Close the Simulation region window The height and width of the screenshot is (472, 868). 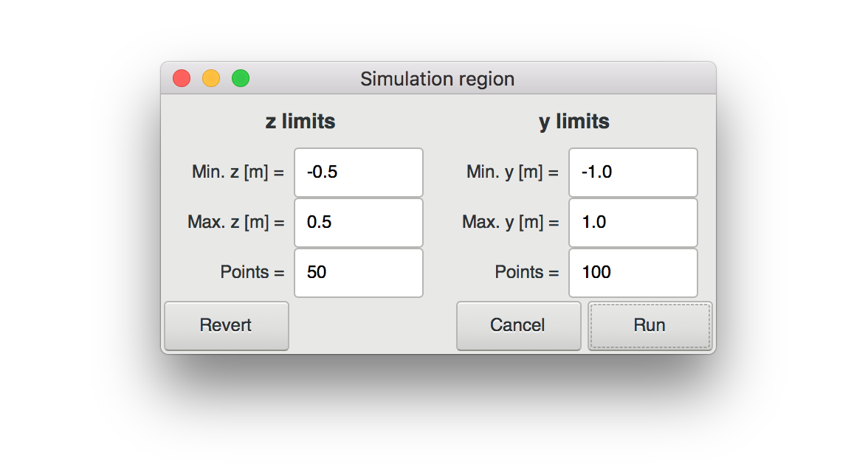pos(182,78)
